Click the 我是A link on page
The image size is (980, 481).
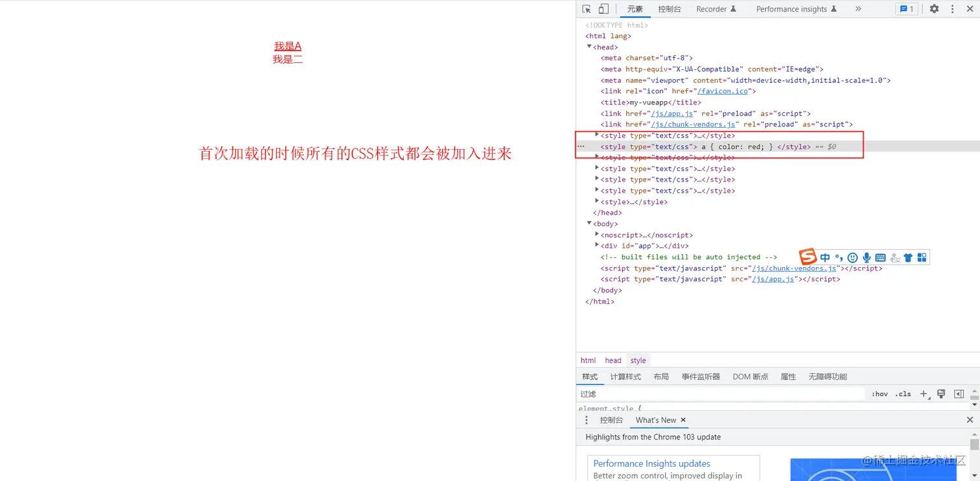(x=288, y=46)
